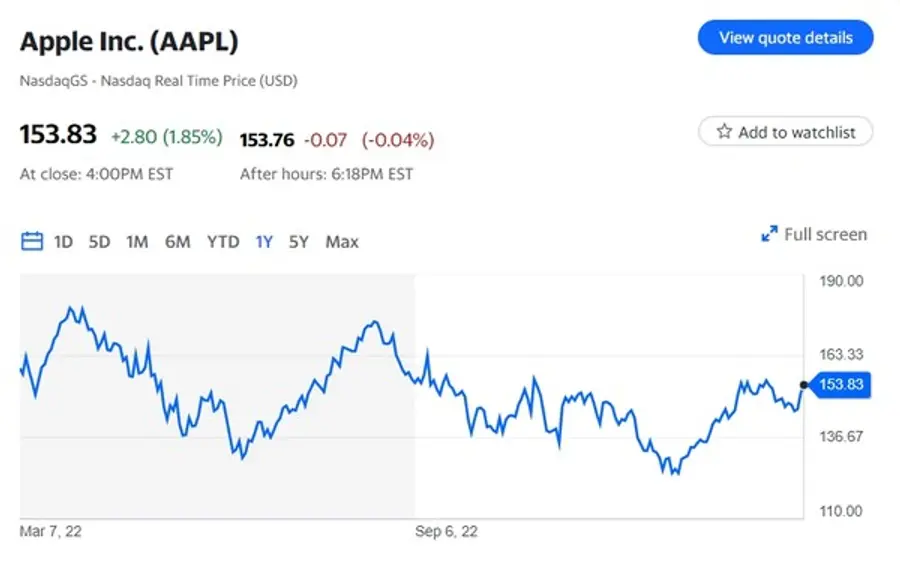This screenshot has height=570, width=900.
Task: Click the Mar 7, 22 axis date label
Action: (x=51, y=532)
